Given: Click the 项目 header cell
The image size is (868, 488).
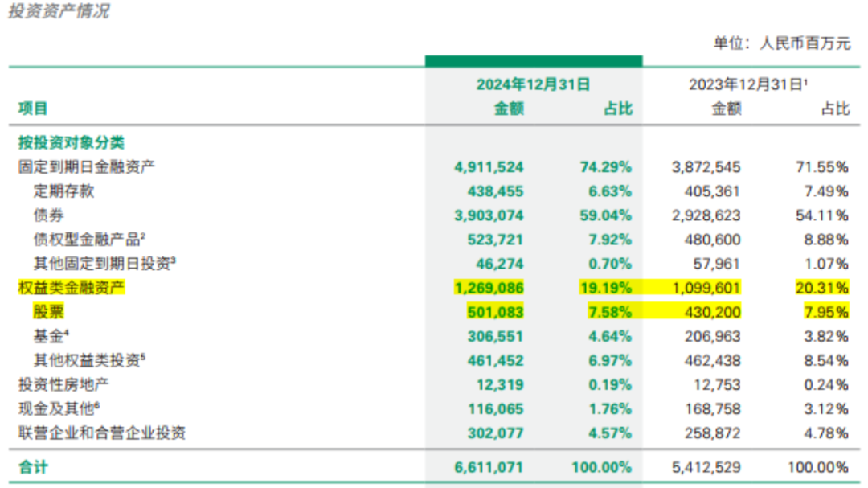Looking at the screenshot, I should (x=33, y=109).
